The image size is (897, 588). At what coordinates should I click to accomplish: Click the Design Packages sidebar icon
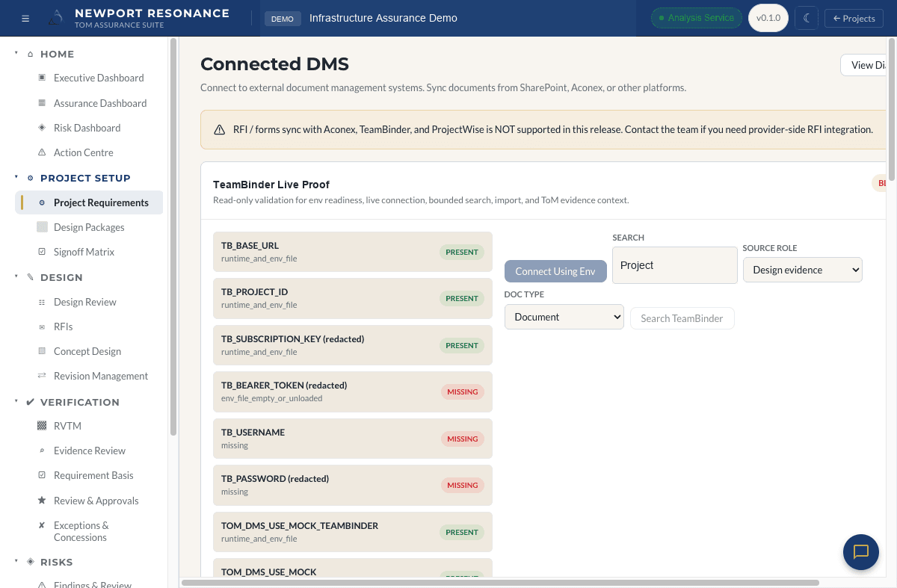pos(42,227)
